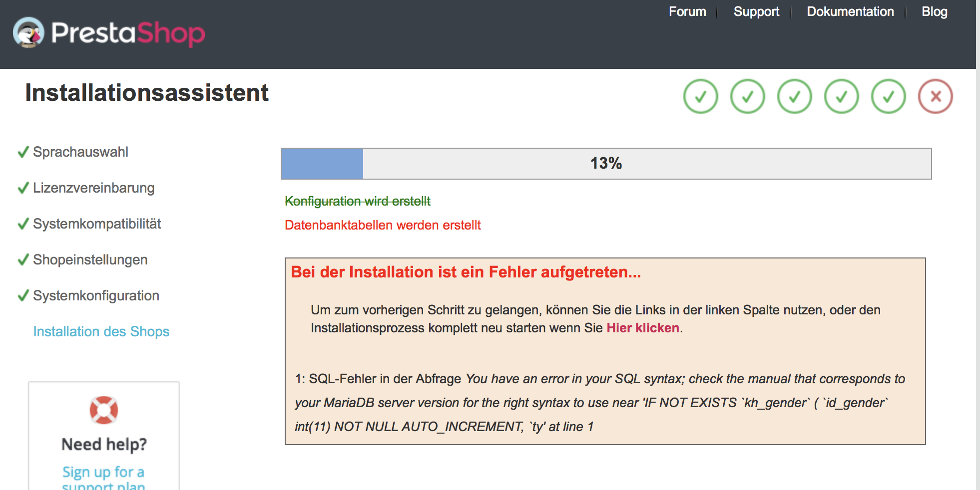The width and height of the screenshot is (980, 490).
Task: Jump to the Shopeinstellungen step
Action: [90, 259]
